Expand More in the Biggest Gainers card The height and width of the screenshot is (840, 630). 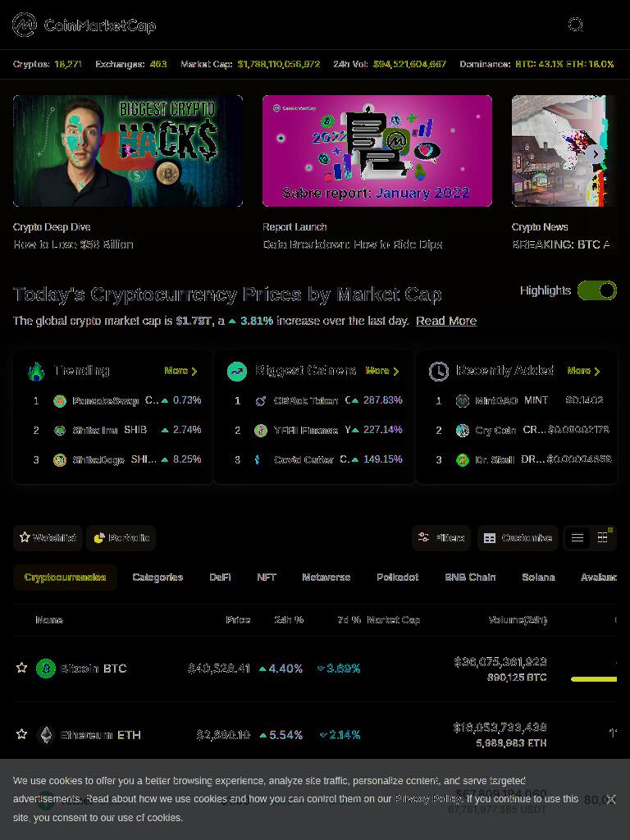[382, 371]
